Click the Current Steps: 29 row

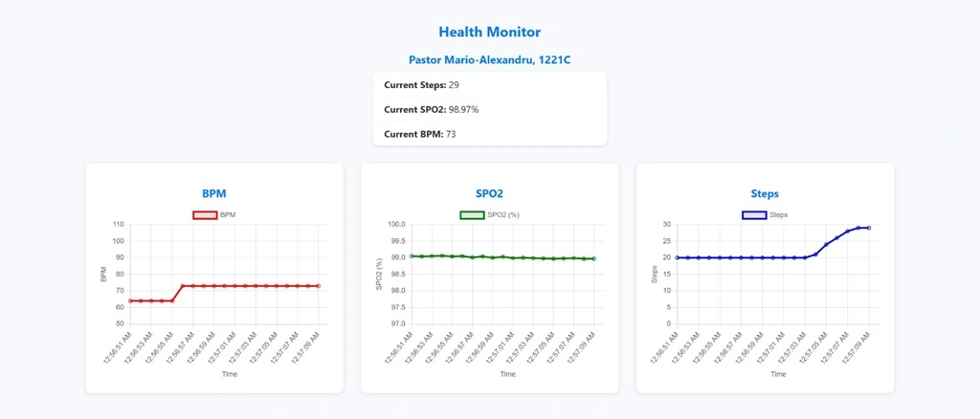point(489,84)
